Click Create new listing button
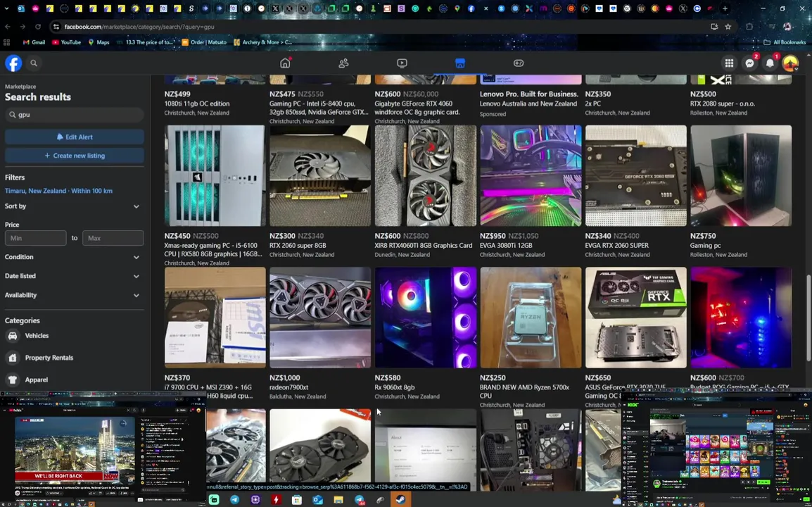The height and width of the screenshot is (507, 812). 75,156
